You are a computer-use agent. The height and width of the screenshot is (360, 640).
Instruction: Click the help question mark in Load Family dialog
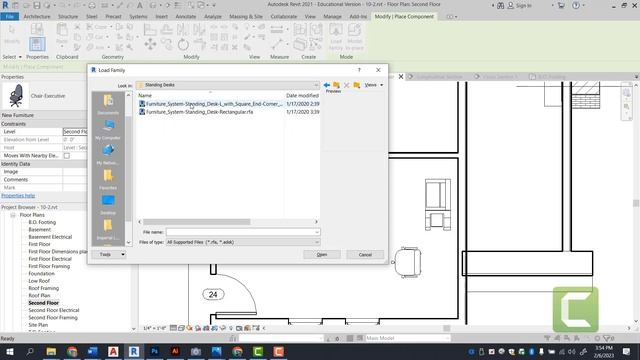click(x=359, y=70)
